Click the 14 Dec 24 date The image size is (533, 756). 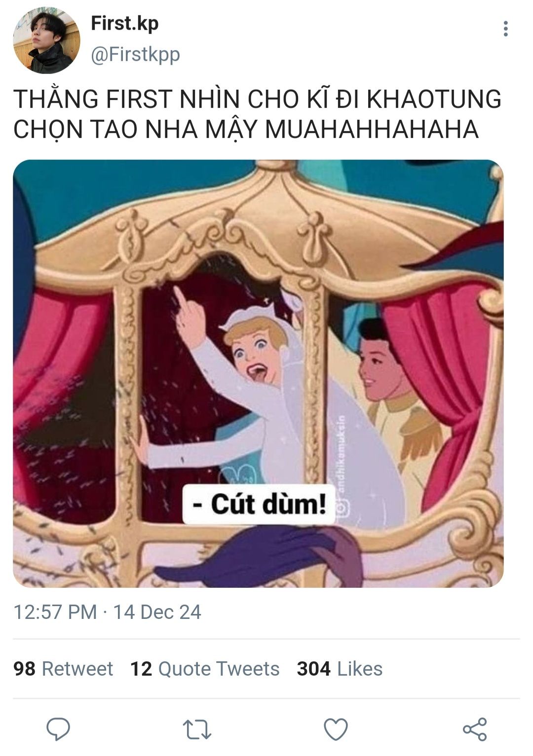(157, 612)
